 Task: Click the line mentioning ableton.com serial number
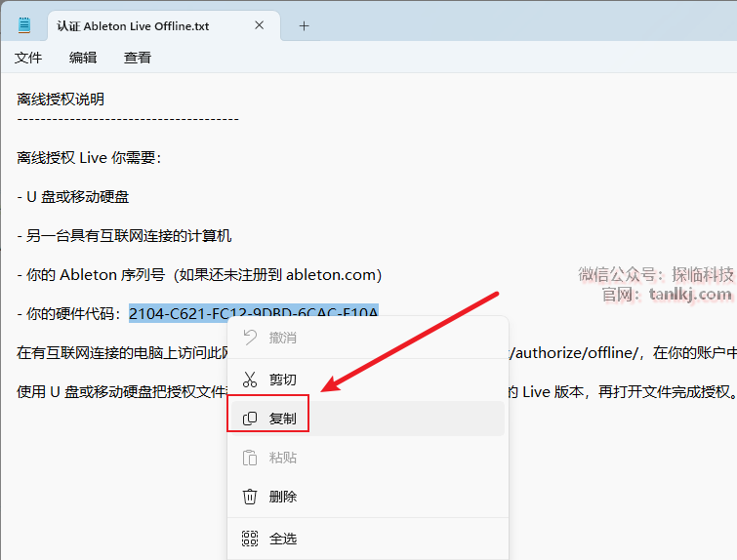coord(199,274)
